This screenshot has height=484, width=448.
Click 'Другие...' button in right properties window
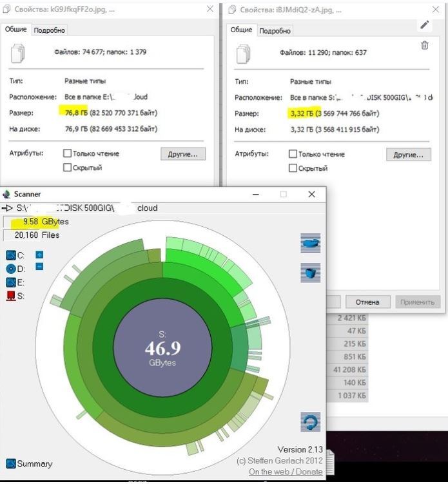[x=408, y=155]
